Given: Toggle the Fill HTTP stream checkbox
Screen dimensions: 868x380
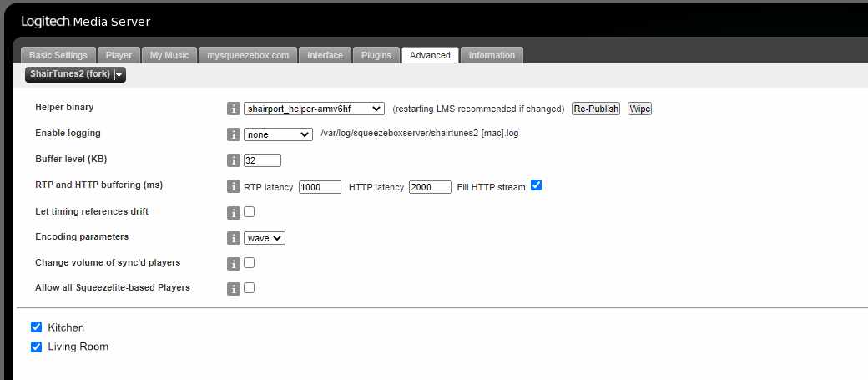Looking at the screenshot, I should [536, 185].
